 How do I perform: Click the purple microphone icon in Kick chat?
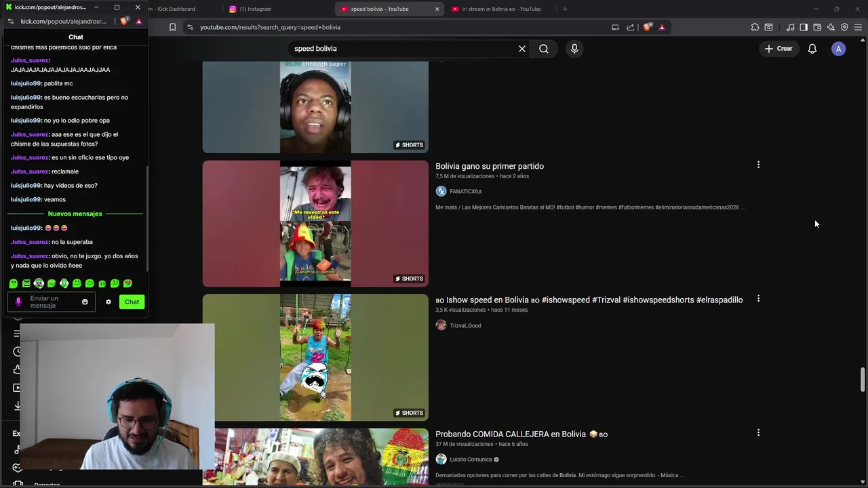click(18, 302)
